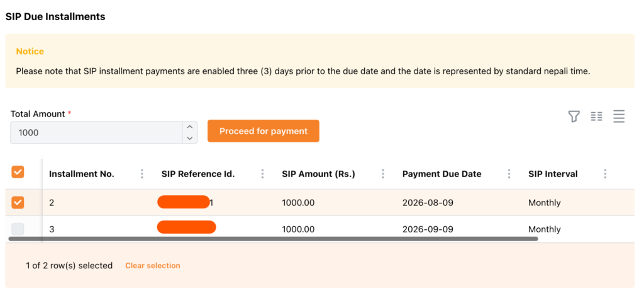The width and height of the screenshot is (644, 296).
Task: Open Installment No. column menu dots
Action: [142, 174]
